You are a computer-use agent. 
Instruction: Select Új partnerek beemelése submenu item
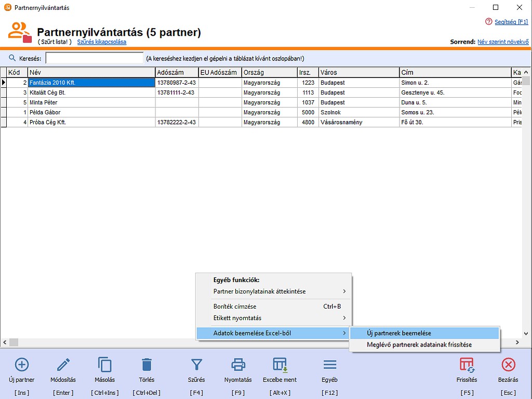(398, 333)
